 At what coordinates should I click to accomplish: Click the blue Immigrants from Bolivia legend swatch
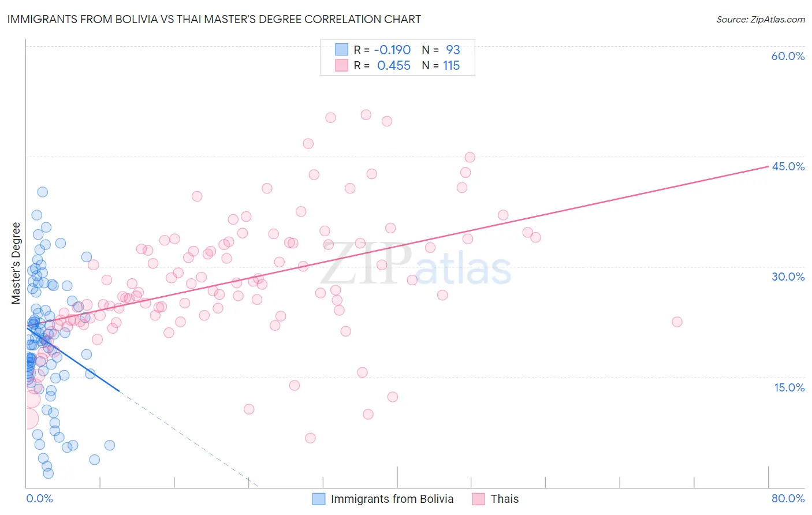click(319, 499)
